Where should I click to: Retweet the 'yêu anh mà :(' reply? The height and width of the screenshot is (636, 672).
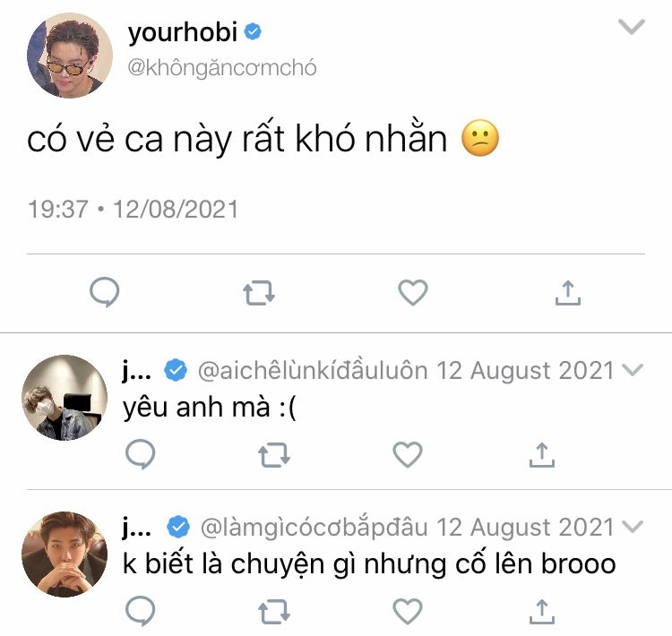pos(274,455)
